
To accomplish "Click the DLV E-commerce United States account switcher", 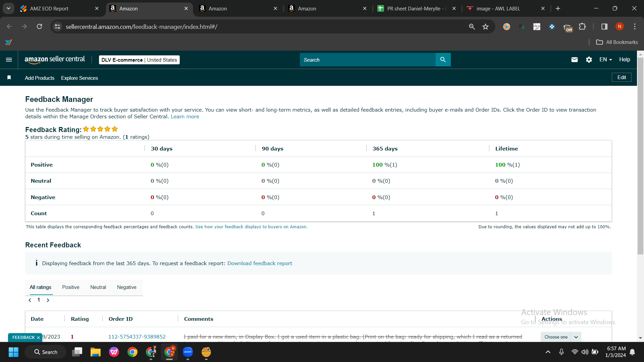I will click(x=139, y=60).
